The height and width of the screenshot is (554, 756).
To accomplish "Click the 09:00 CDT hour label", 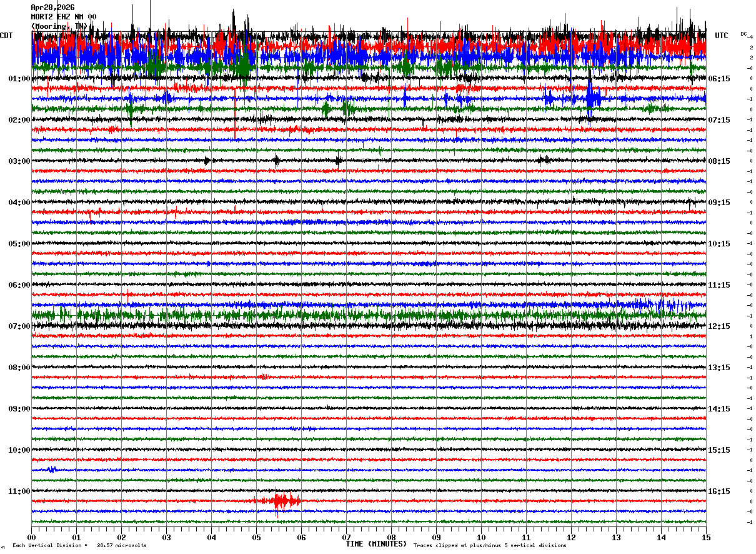I will [19, 409].
